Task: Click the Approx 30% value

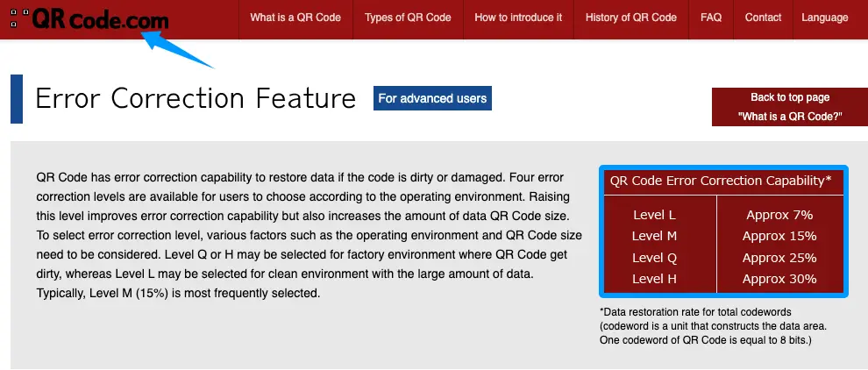Action: click(x=779, y=279)
